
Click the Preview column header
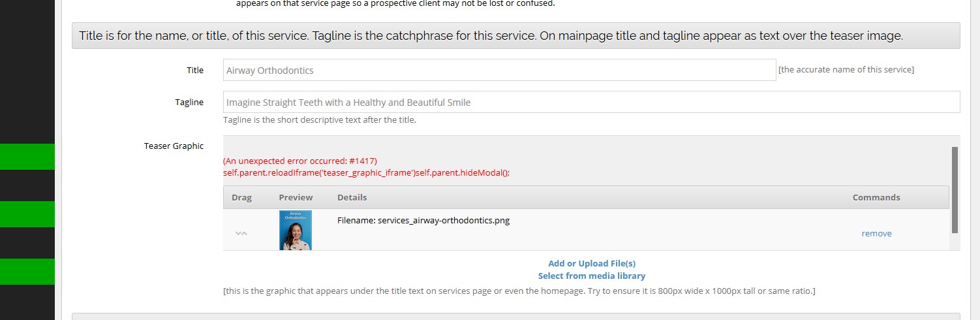(296, 197)
